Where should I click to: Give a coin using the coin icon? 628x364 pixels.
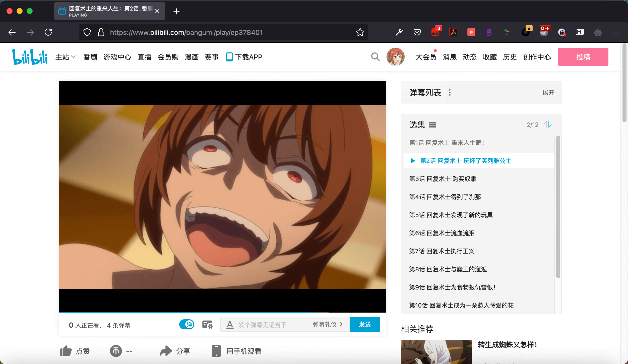coord(116,351)
